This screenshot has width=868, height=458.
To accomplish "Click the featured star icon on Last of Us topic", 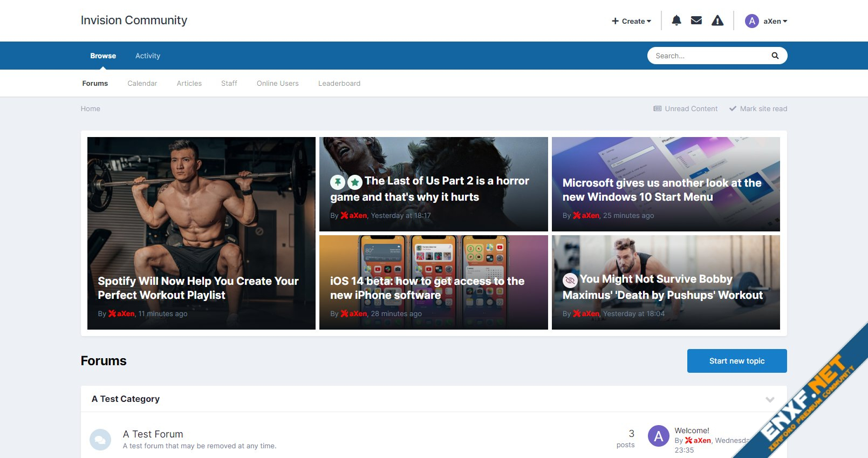I will click(354, 182).
